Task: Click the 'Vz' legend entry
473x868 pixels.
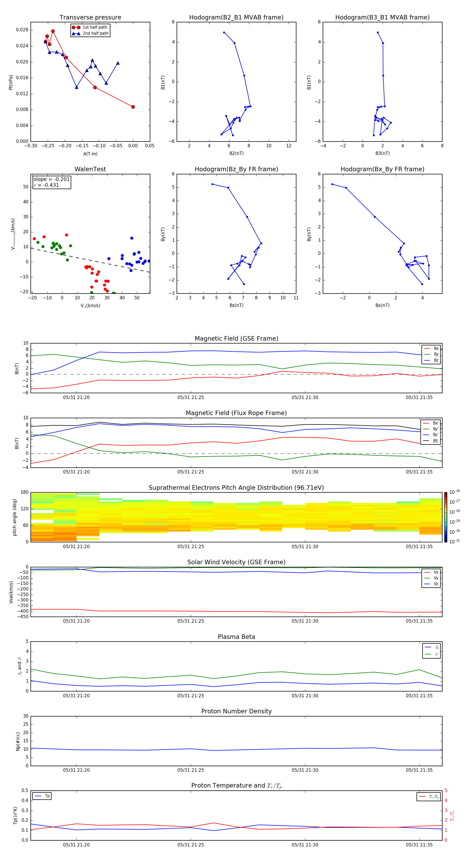Action: tap(431, 584)
